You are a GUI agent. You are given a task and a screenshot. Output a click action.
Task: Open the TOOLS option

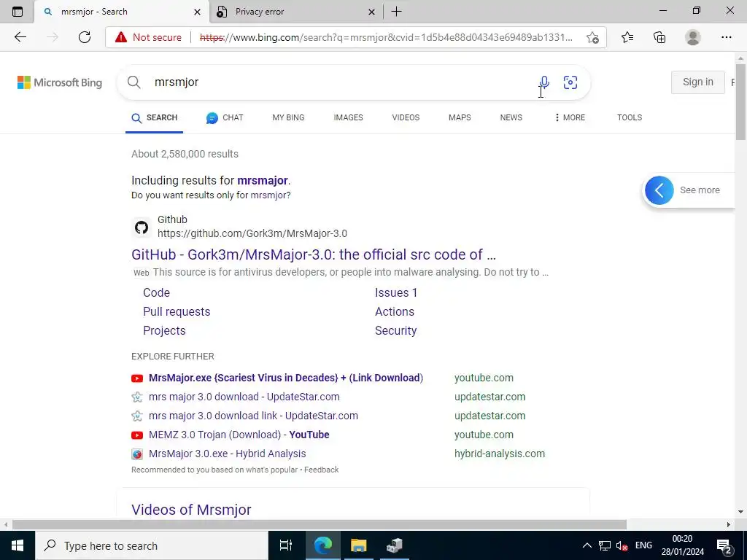pos(630,117)
